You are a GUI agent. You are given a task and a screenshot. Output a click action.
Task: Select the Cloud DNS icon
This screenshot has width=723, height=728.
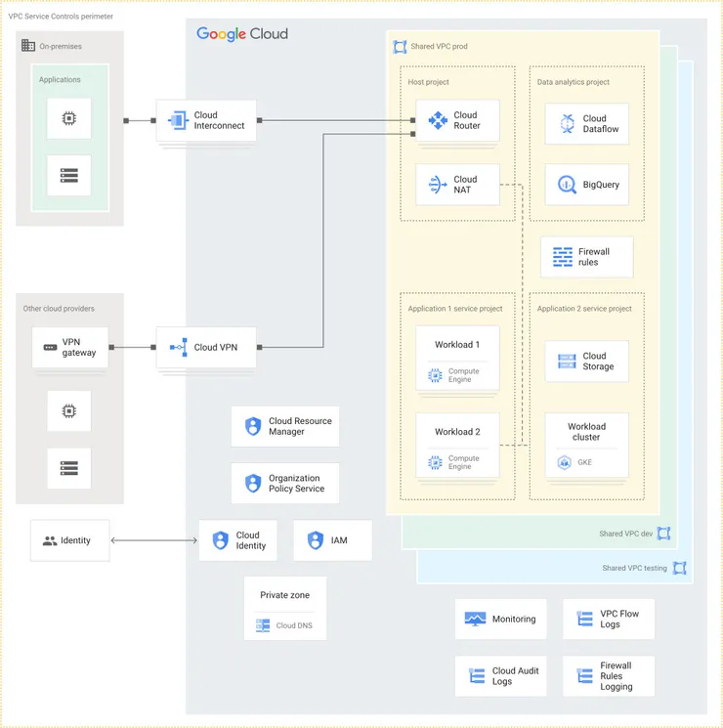(x=263, y=625)
